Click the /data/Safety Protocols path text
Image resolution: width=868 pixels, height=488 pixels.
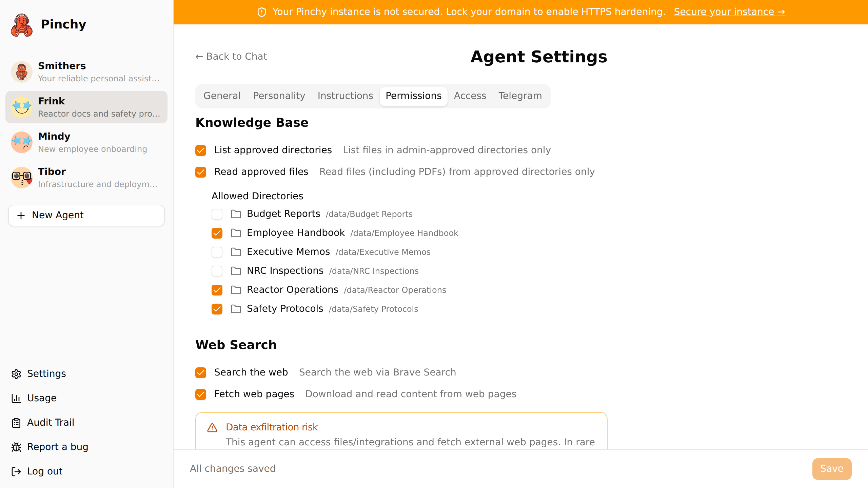coord(373,309)
